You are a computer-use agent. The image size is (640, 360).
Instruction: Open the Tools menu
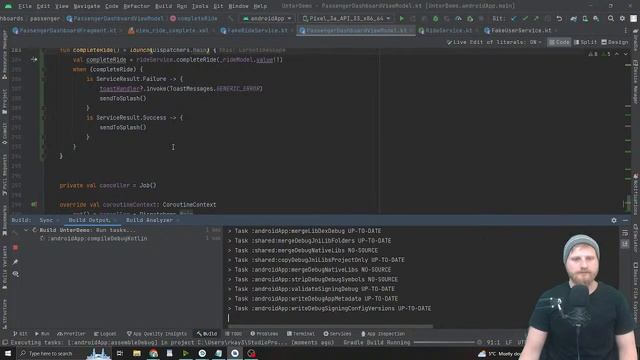(x=200, y=6)
